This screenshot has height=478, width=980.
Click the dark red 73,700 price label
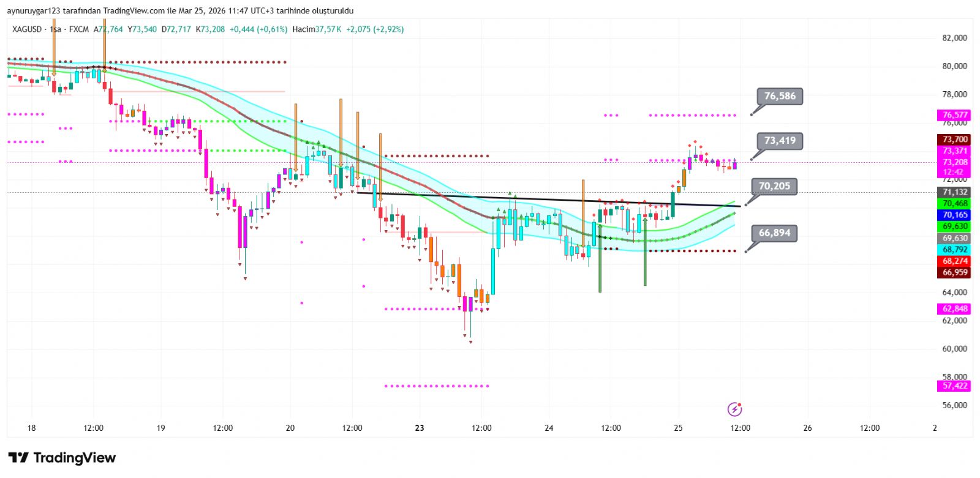pos(955,140)
